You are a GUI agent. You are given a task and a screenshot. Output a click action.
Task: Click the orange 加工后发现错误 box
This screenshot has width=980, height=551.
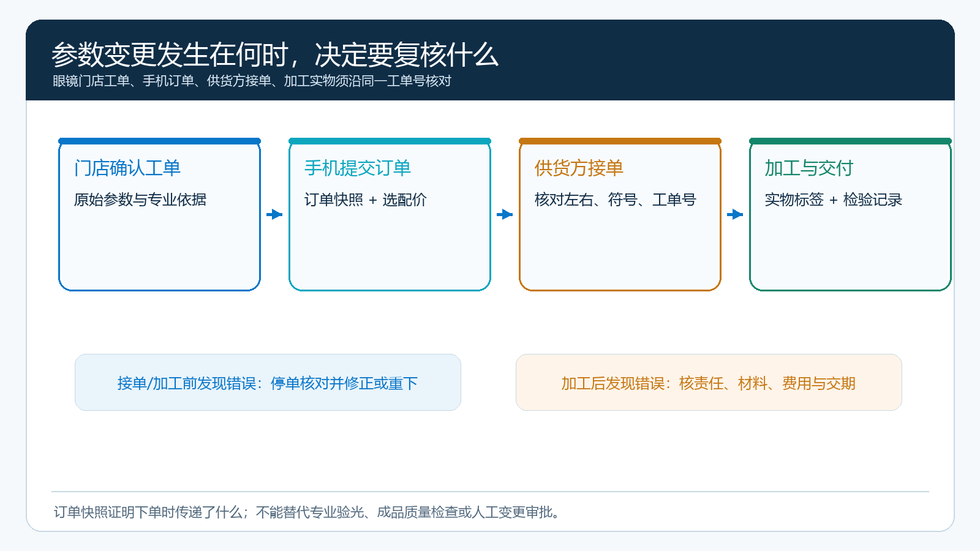pos(709,383)
